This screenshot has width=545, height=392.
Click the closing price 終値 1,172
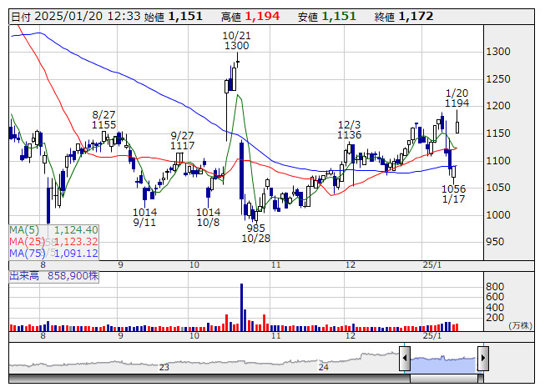pos(404,17)
